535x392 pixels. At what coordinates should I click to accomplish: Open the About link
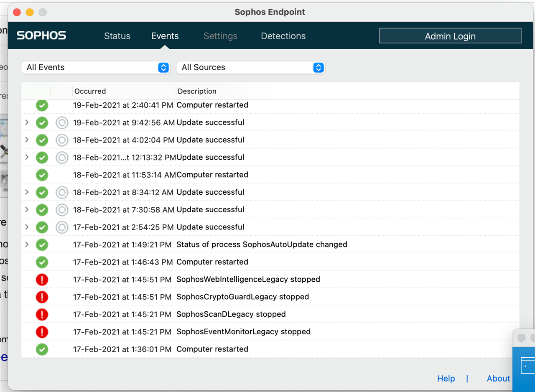[x=498, y=378]
